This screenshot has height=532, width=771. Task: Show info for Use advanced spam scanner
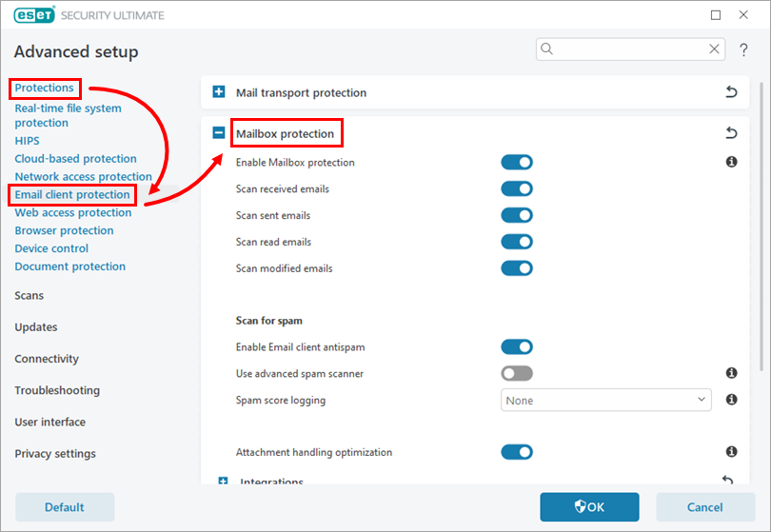coord(731,374)
